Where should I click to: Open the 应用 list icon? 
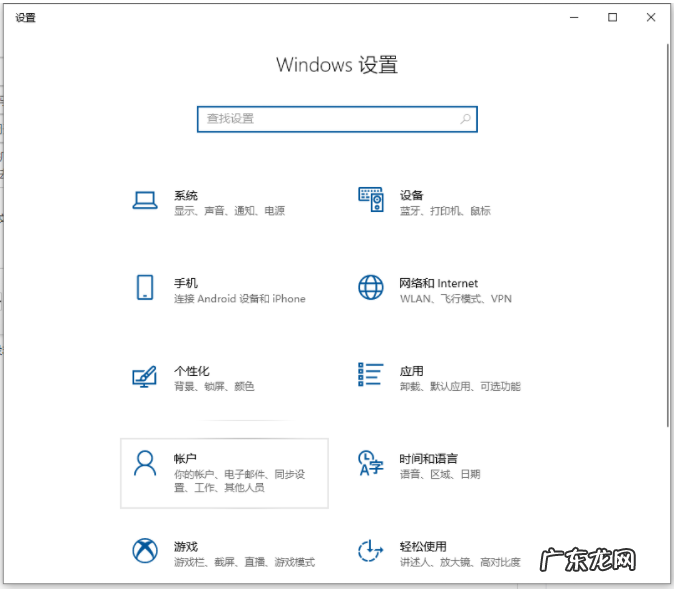point(371,374)
